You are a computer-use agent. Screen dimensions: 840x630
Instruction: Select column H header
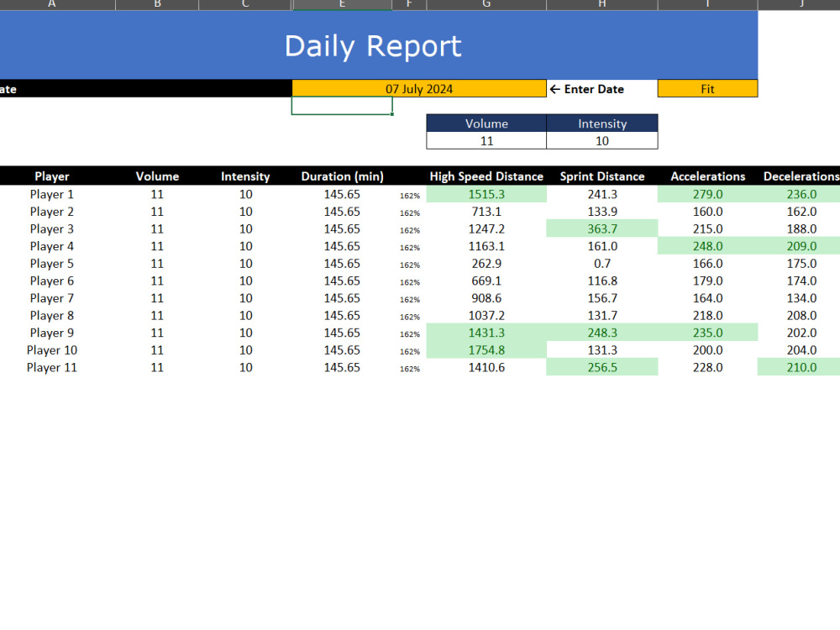(602, 4)
